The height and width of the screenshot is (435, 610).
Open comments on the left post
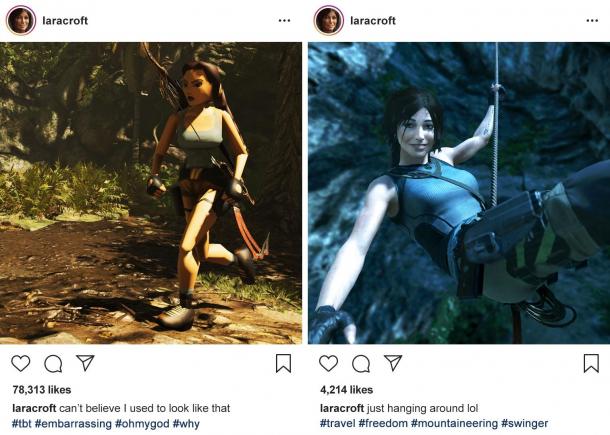[x=53, y=364]
